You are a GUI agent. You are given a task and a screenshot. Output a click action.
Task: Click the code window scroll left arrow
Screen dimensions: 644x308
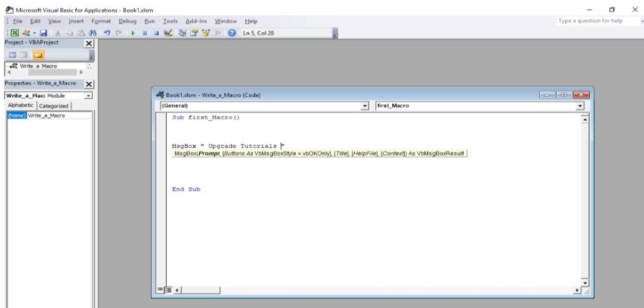(x=177, y=290)
